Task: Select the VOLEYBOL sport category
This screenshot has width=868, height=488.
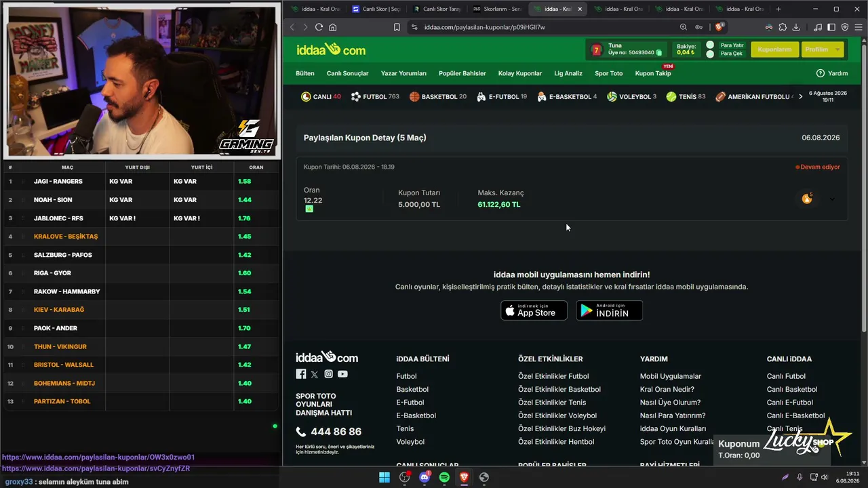Action: point(632,97)
